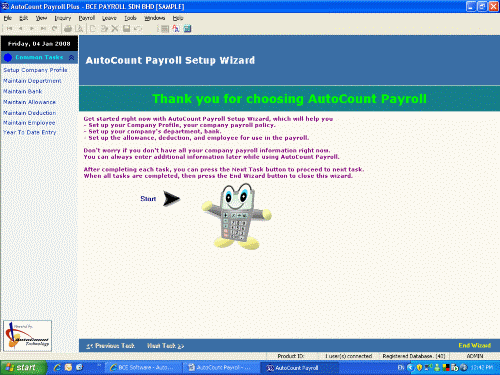Open the Edit menu
The height and width of the screenshot is (375, 500).
click(24, 18)
